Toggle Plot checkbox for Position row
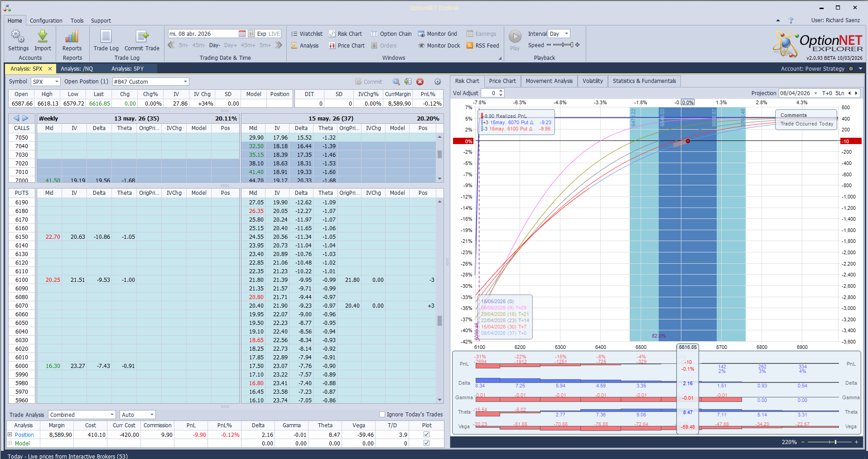 pos(426,435)
